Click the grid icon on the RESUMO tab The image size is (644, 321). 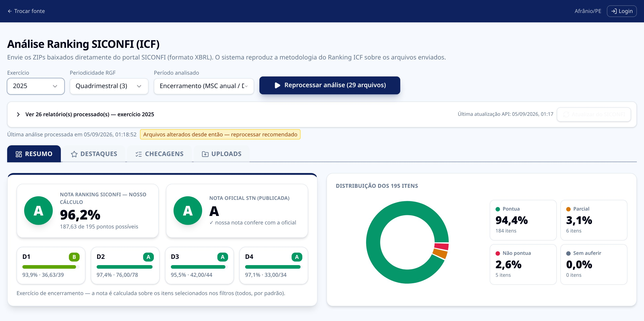tap(19, 154)
